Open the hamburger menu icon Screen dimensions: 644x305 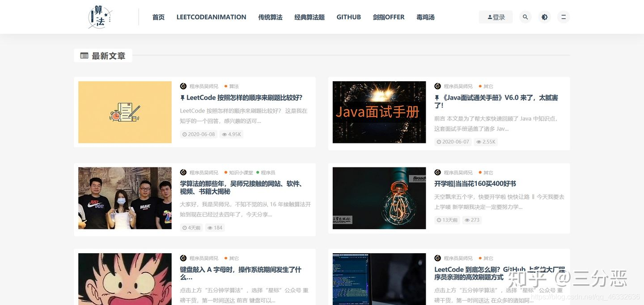point(563,17)
